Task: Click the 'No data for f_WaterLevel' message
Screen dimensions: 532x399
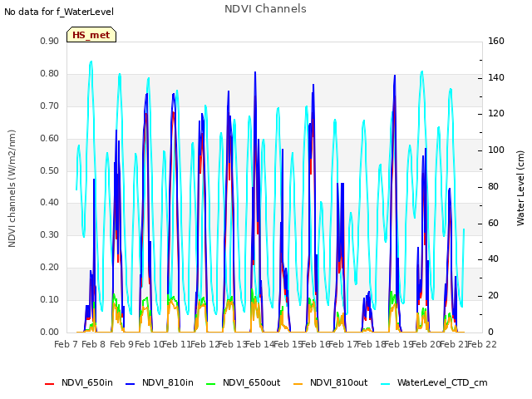Action: [x=59, y=12]
